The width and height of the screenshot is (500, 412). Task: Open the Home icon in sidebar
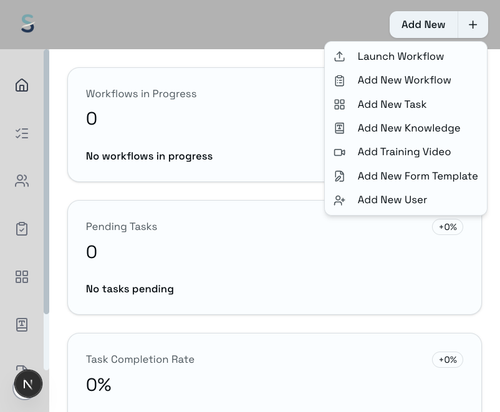[x=22, y=85]
